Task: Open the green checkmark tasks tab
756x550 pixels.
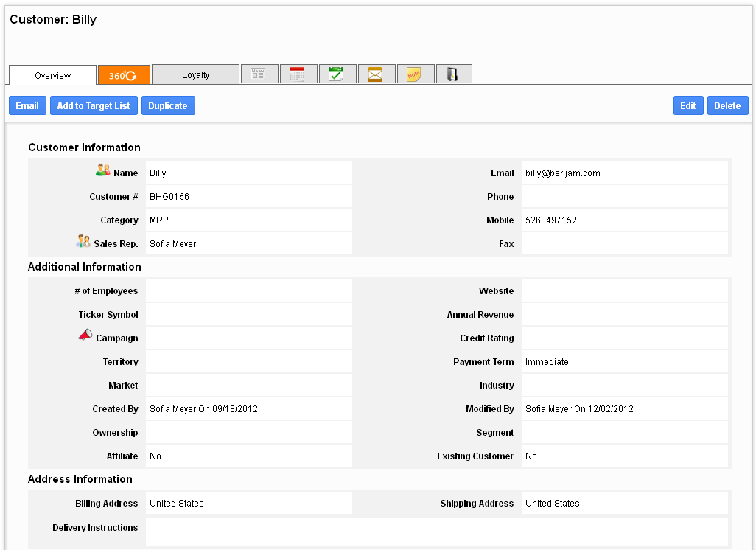Action: tap(337, 74)
